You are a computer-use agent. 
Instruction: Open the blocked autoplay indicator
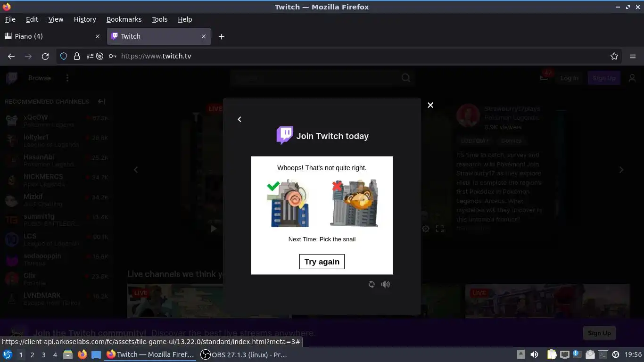99,56
